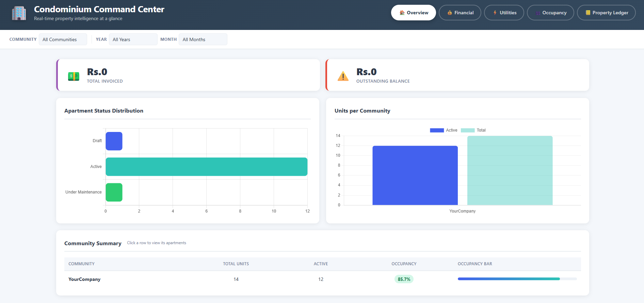Click the warning icon on Outstanding Balance card
Viewport: 644px width, 303px height.
pyautogui.click(x=343, y=76)
